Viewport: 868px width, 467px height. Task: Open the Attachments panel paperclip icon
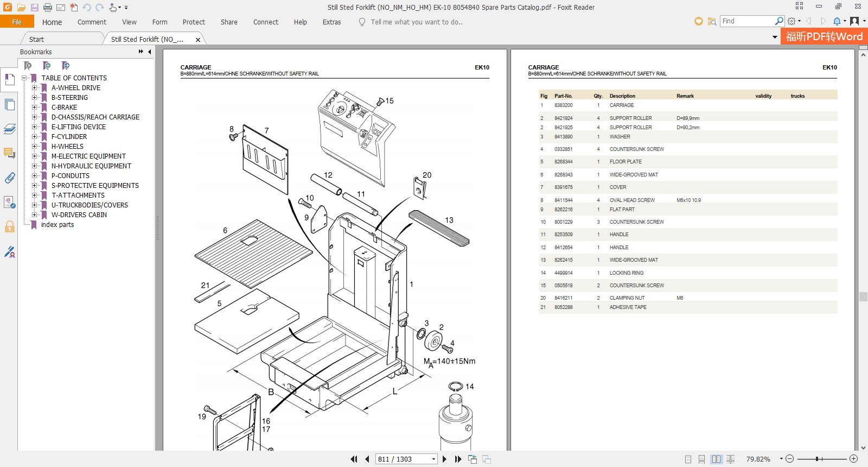(x=9, y=178)
